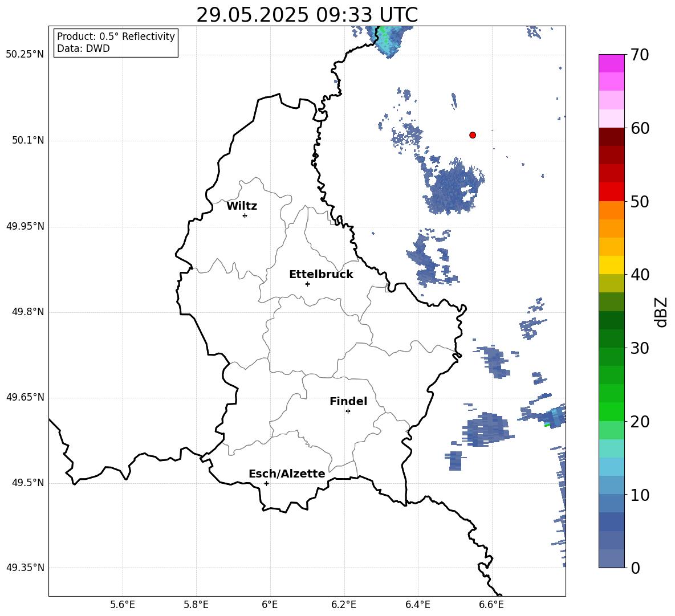Click the 29.05.2025 09:33 UTC title

point(307,15)
